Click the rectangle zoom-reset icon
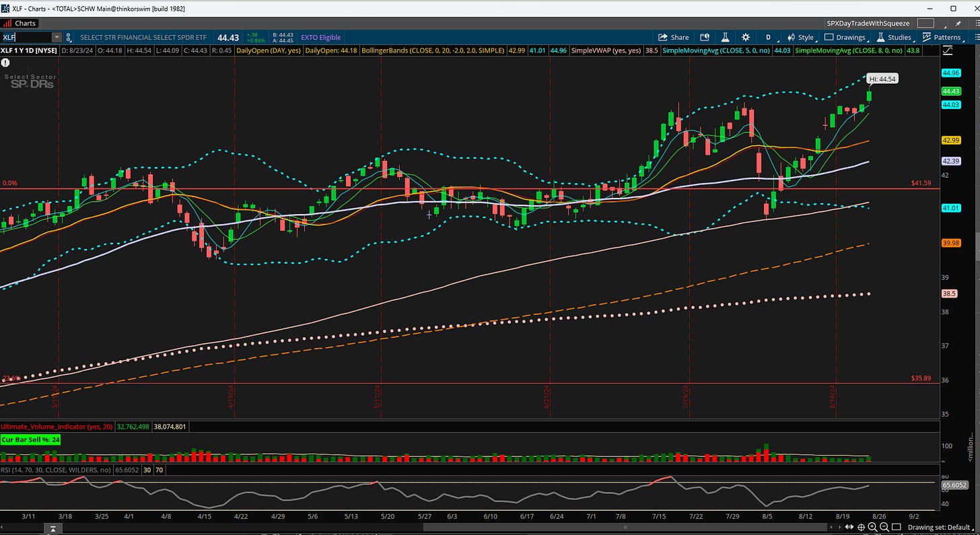The image size is (980, 535). click(896, 527)
